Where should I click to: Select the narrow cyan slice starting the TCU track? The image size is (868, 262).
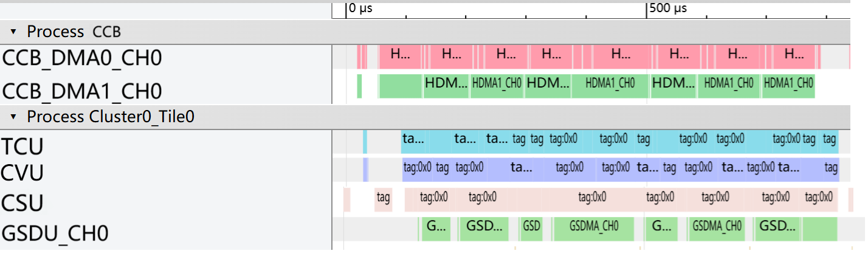click(x=365, y=142)
